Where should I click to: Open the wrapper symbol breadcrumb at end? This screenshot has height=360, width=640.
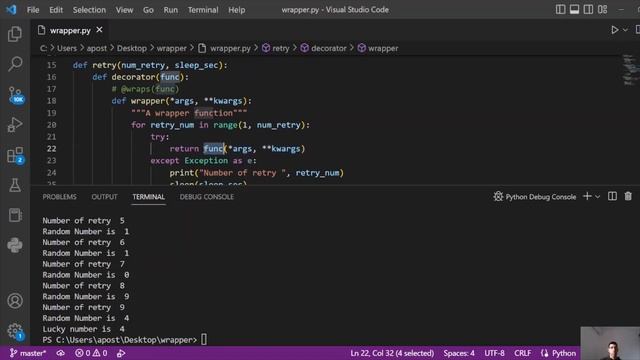click(x=378, y=48)
